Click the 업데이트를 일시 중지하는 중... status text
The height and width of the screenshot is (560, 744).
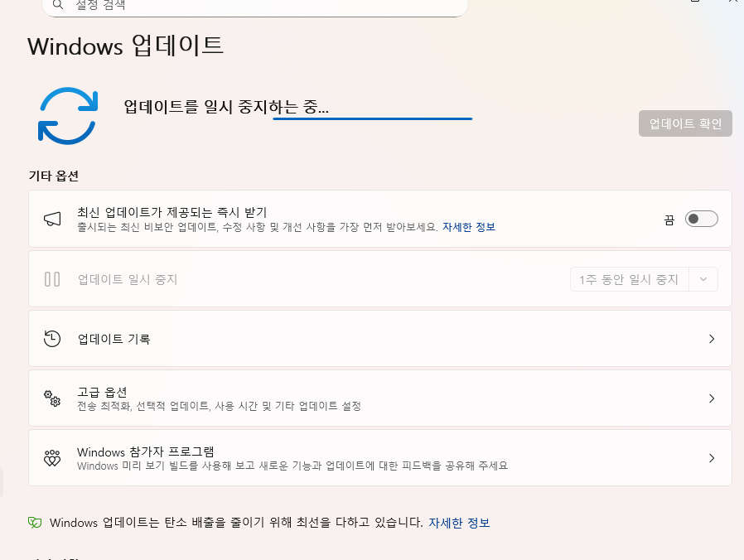pyautogui.click(x=226, y=106)
